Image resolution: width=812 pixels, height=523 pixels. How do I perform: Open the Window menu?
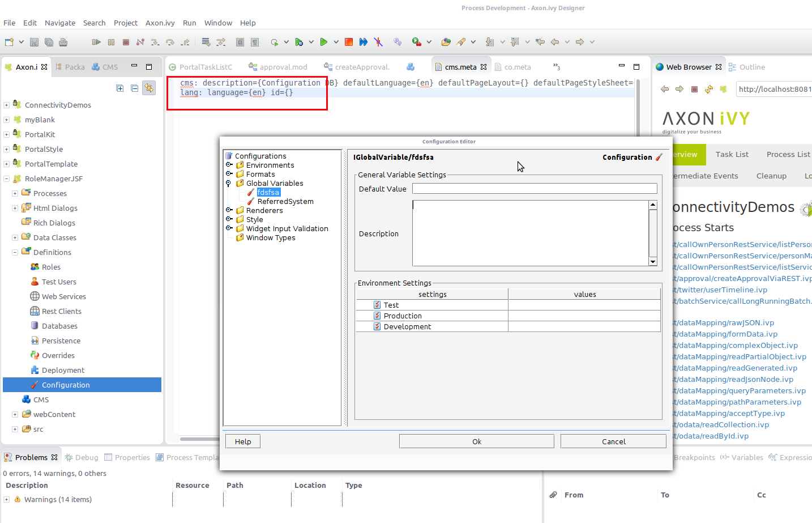[218, 23]
